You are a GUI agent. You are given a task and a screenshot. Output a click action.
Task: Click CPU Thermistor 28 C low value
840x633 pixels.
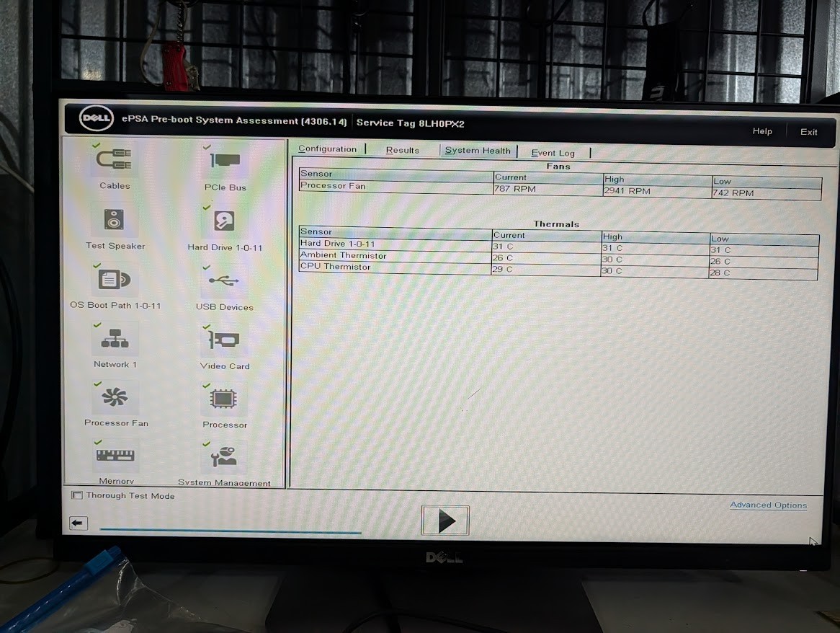(720, 273)
